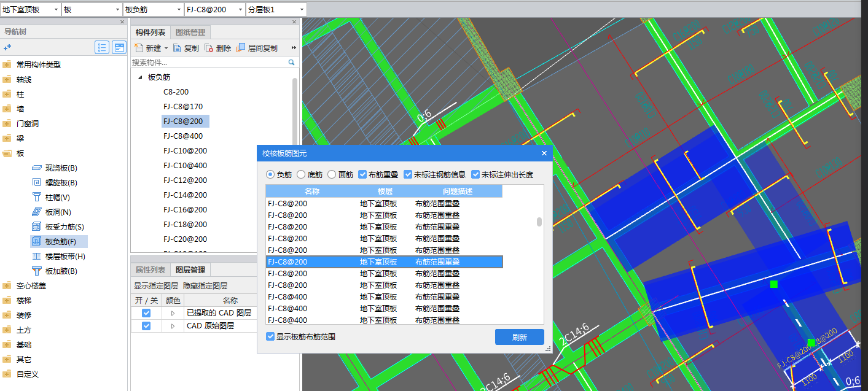Screen dimensions: 868x391
Task: Expand the 已提取的 CAD 图层 row arrow
Action: (173, 313)
